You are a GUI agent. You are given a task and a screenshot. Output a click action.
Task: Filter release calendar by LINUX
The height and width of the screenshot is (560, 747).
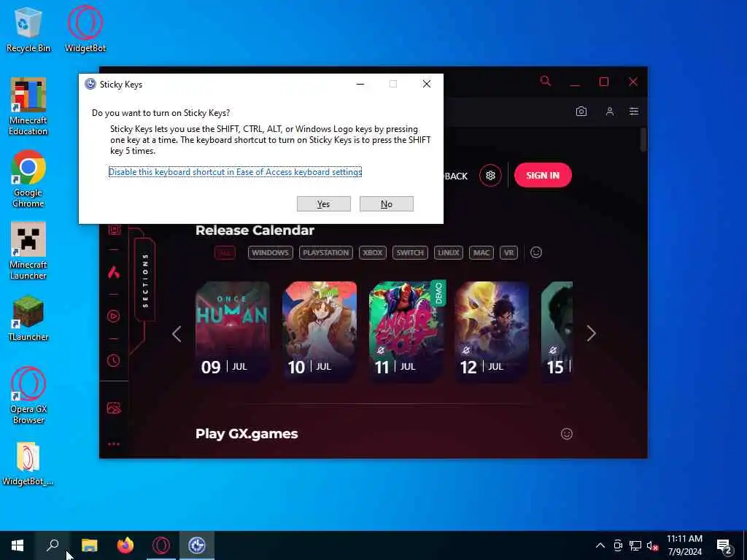coord(449,253)
